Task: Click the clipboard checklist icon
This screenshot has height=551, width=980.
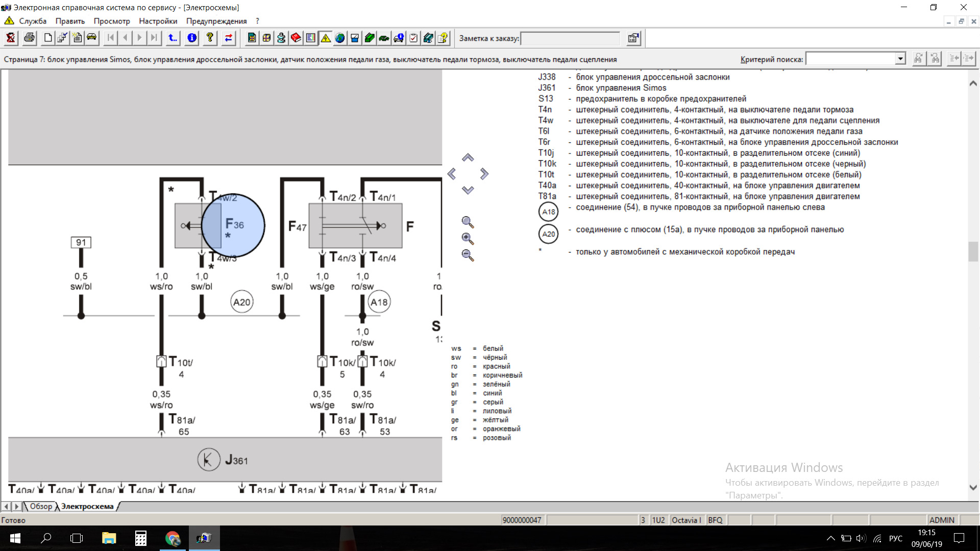Action: tap(413, 38)
